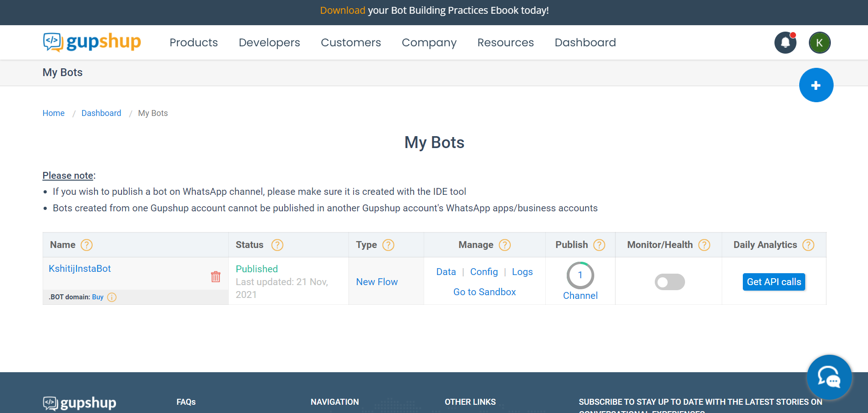Open the Customers menu

coord(351,43)
